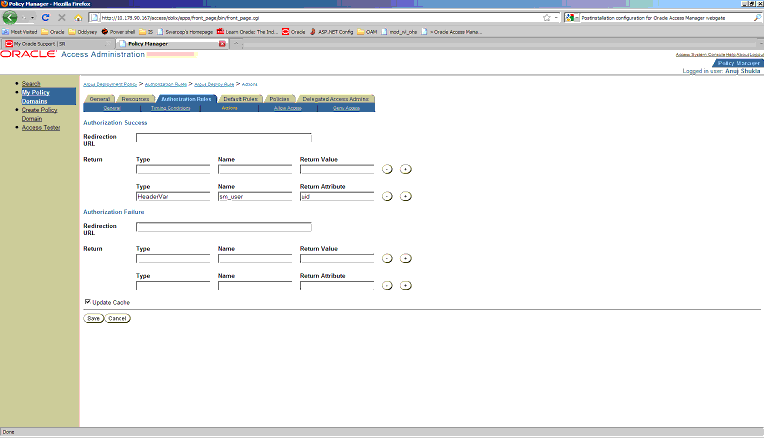
Task: Click the sm_user Name field
Action: pyautogui.click(x=255, y=196)
